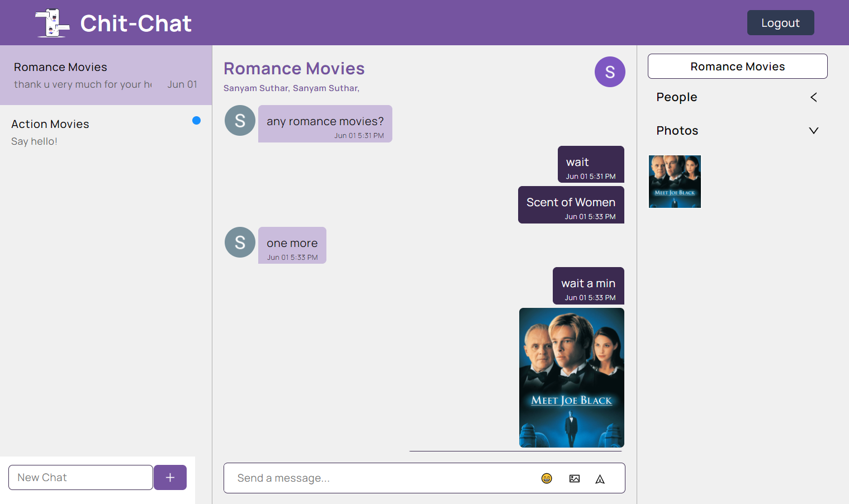
Task: Open the emoji picker in the message bar
Action: pos(546,478)
